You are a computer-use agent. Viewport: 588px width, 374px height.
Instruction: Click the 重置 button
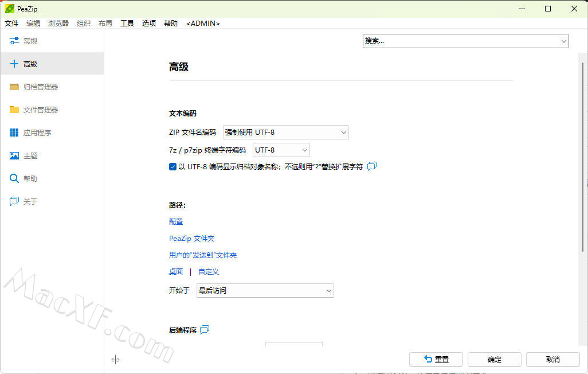coord(436,359)
